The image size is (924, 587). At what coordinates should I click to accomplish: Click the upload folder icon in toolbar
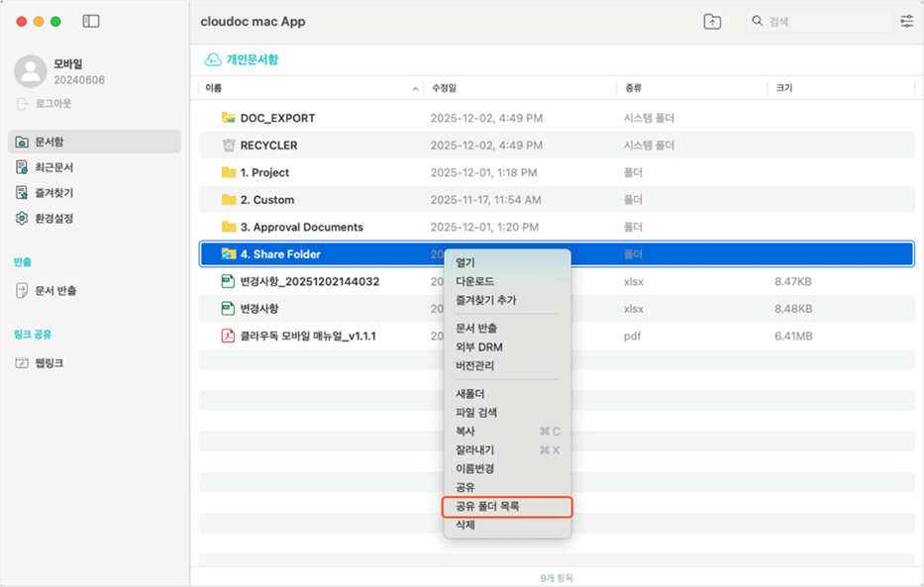tap(712, 22)
